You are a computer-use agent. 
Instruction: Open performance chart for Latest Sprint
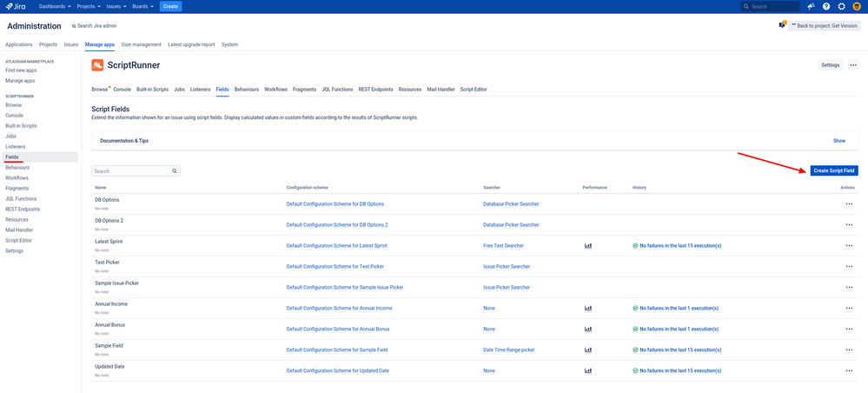point(588,245)
